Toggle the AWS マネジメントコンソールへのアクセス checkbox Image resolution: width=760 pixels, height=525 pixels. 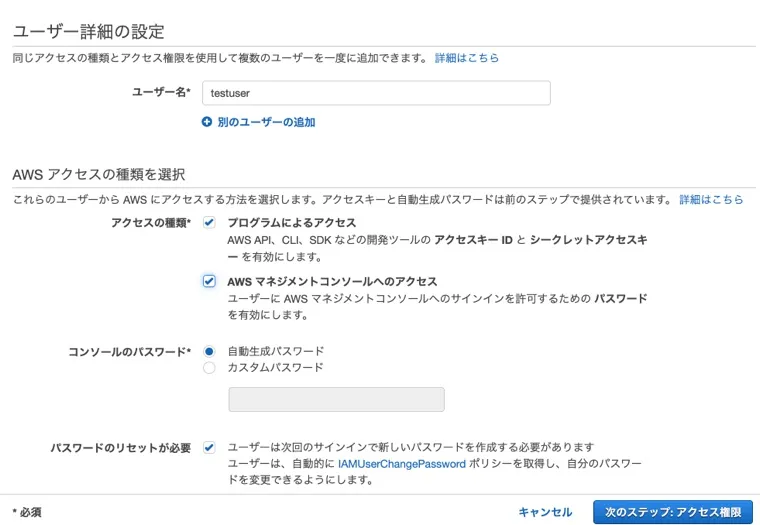(x=209, y=282)
